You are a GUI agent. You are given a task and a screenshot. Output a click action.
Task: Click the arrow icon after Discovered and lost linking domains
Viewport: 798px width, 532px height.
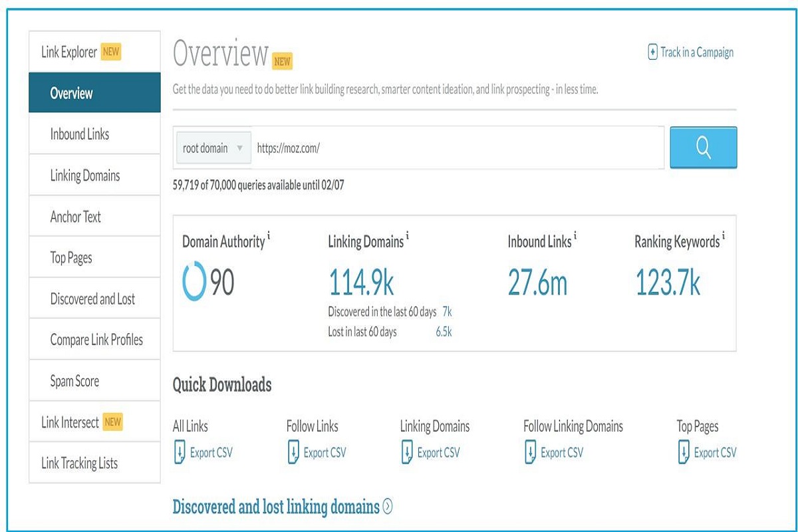pos(388,507)
